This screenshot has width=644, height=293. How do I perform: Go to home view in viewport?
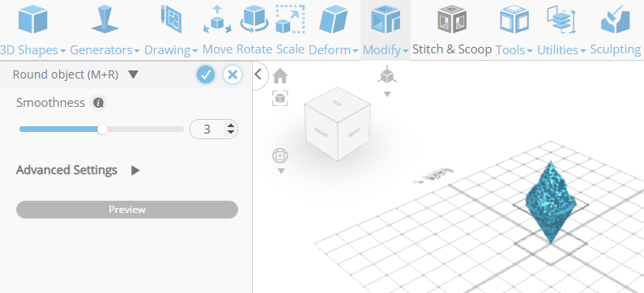pos(280,76)
